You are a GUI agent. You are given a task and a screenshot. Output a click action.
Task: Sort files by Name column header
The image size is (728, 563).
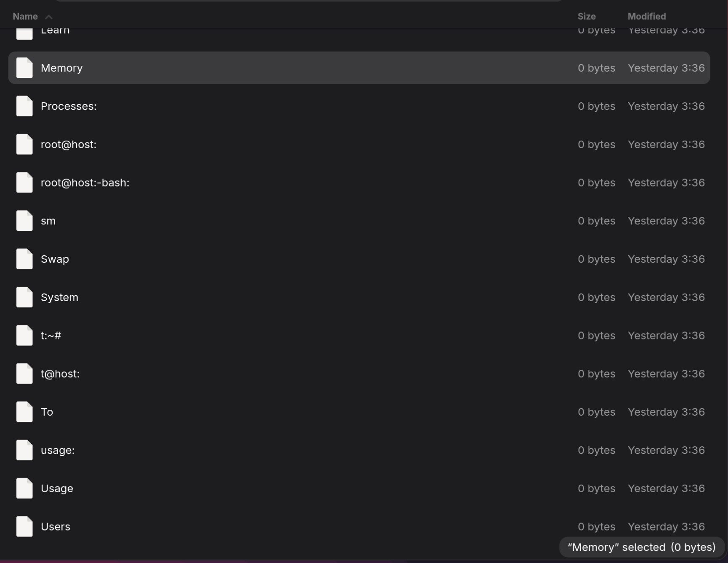[x=25, y=16]
